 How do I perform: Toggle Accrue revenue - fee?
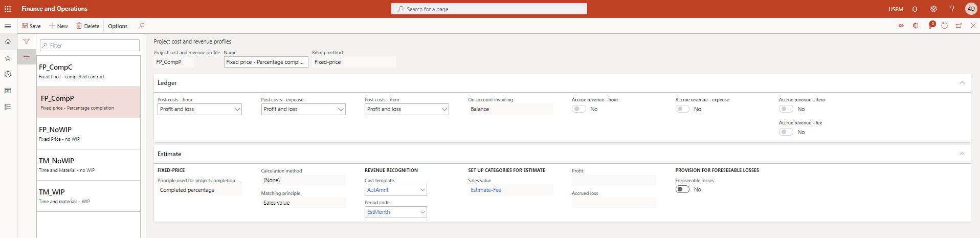(x=786, y=132)
